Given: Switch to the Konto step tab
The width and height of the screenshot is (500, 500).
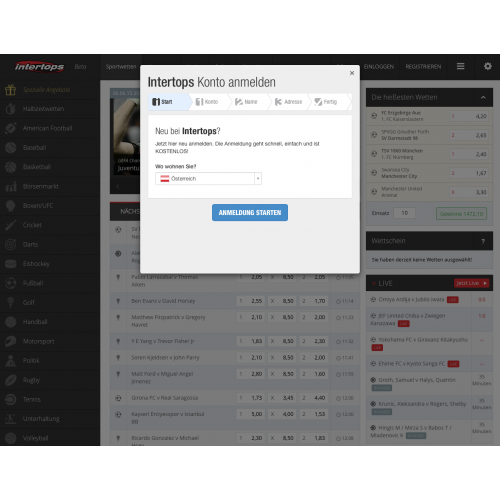Looking at the screenshot, I should point(207,102).
